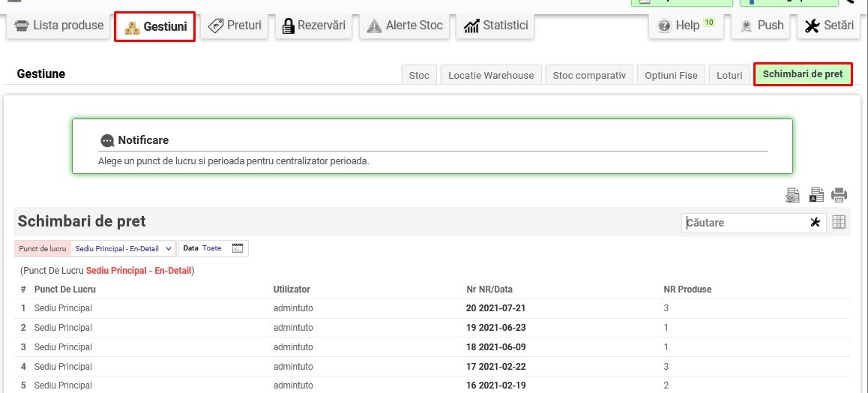Open calendar icon next to Data Toate
The height and width of the screenshot is (393, 868).
pos(238,248)
